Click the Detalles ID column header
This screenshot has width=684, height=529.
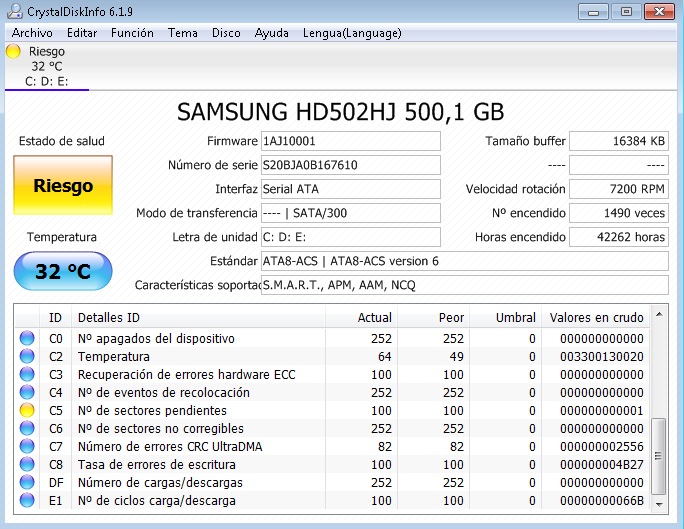(198, 317)
